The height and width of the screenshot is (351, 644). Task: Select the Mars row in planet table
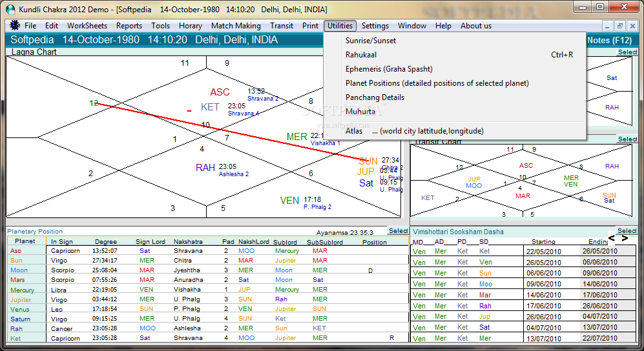pyautogui.click(x=208, y=279)
